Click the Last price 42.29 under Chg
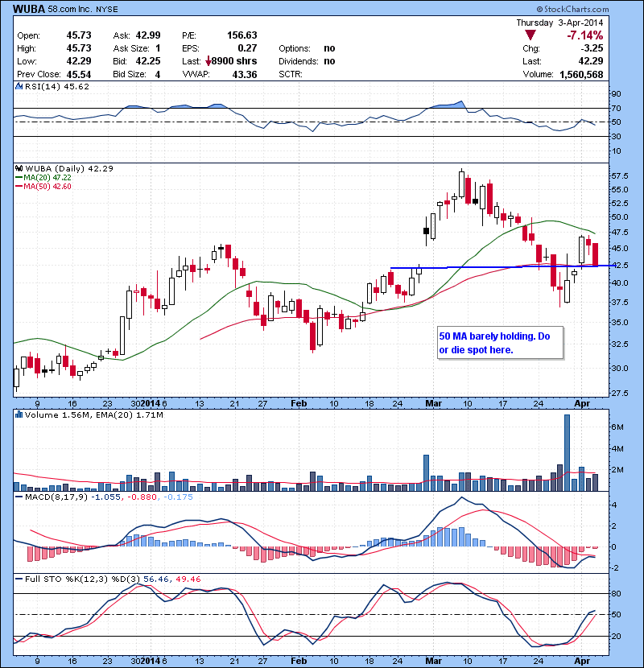 coord(591,61)
